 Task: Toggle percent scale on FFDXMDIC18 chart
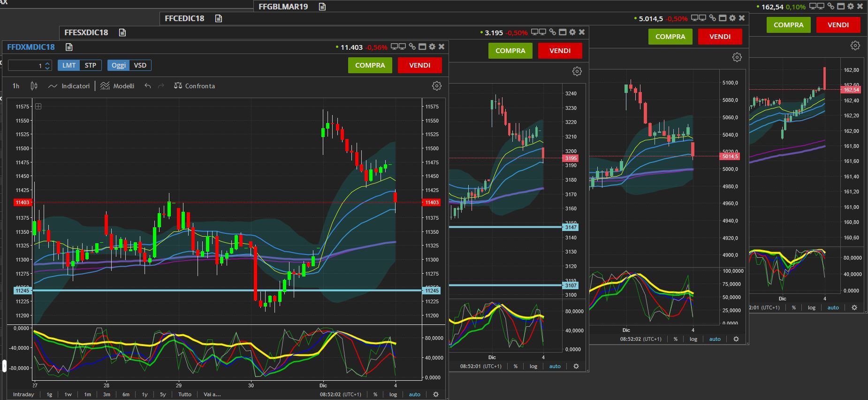(x=375, y=394)
